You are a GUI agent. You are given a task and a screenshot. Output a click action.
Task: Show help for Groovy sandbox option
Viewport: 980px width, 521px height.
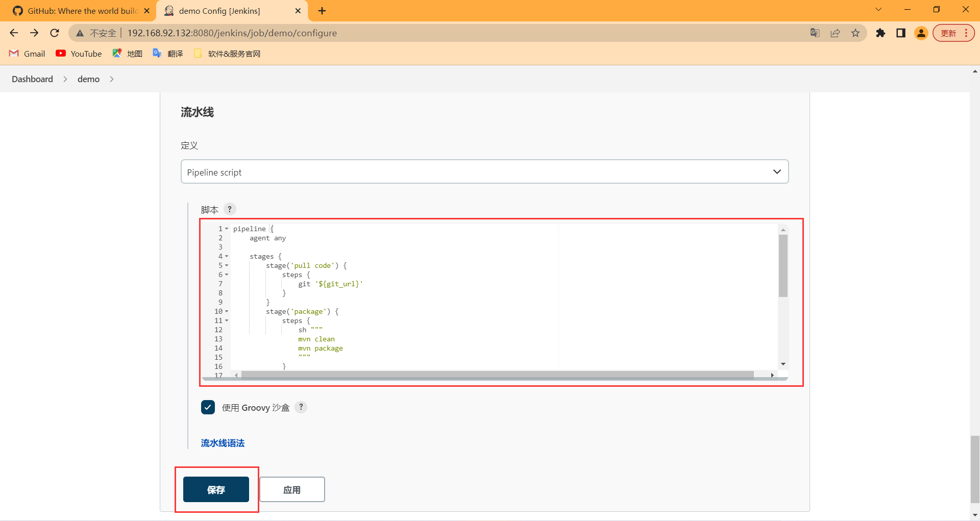click(301, 407)
